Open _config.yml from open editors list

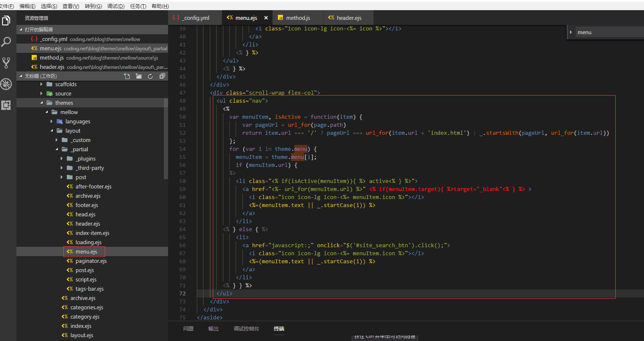[54, 39]
